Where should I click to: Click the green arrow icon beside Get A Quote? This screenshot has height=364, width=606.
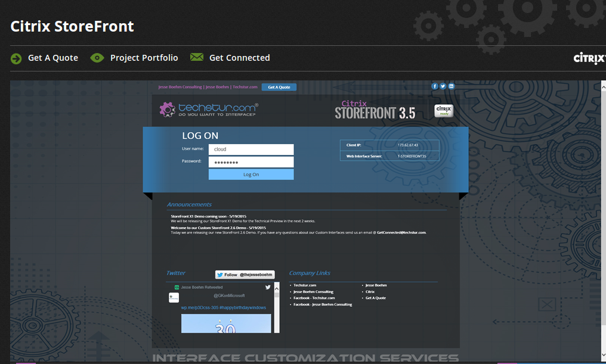coord(16,58)
